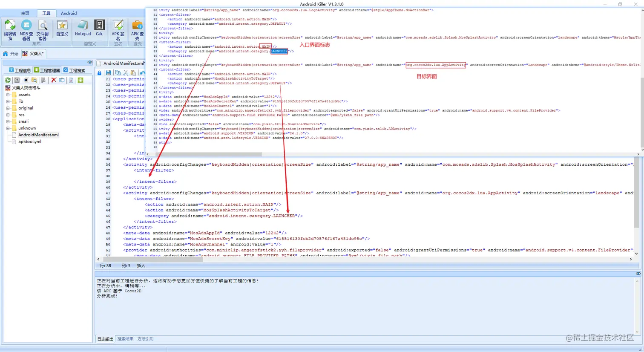Image resolution: width=644 pixels, height=352 pixels.
Task: Select the 工程管理器 tab
Action: 47,70
